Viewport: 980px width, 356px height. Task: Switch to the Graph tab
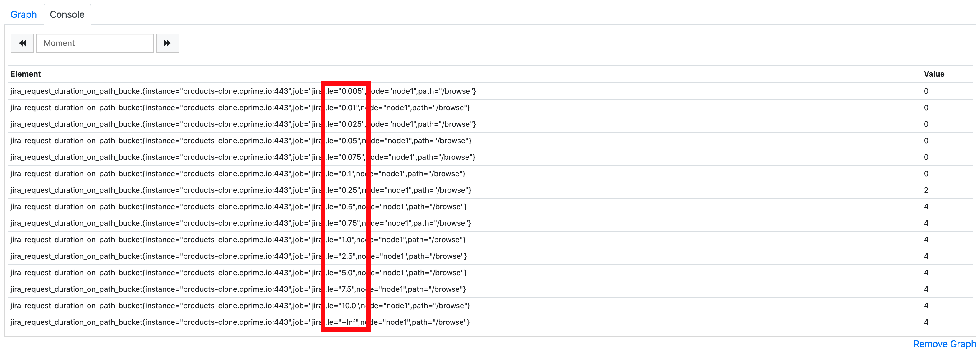[x=24, y=14]
